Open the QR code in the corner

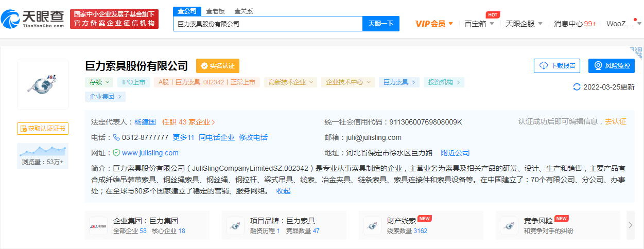[x=636, y=52]
